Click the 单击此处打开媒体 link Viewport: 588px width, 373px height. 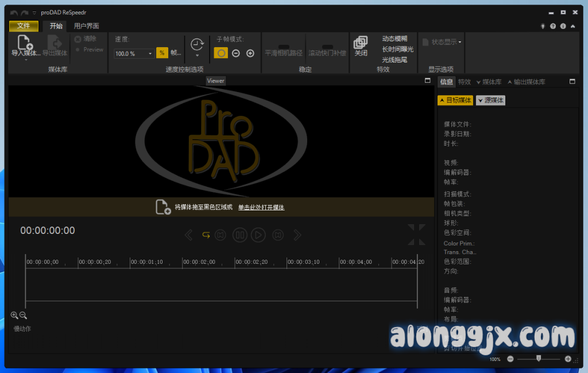tap(261, 207)
